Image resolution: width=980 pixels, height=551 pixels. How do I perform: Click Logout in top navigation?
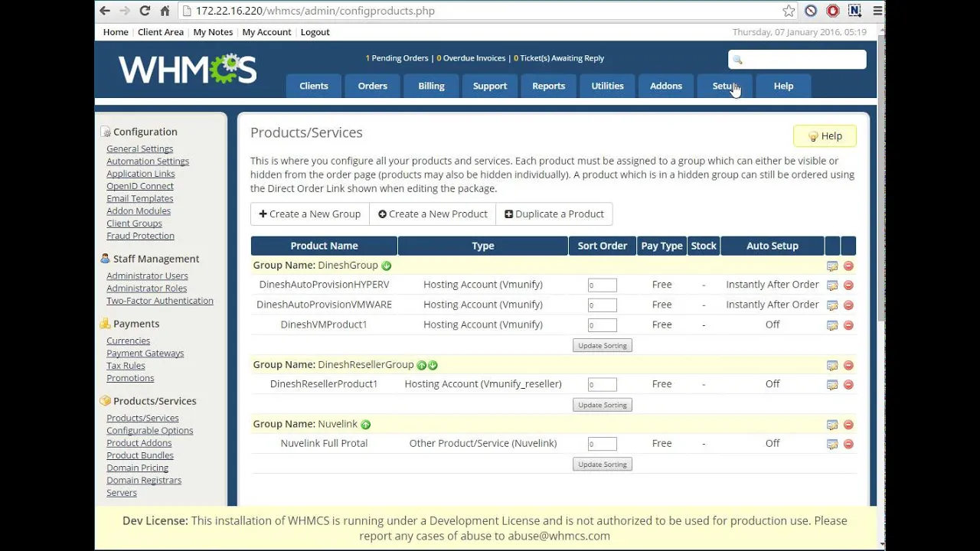pos(315,32)
